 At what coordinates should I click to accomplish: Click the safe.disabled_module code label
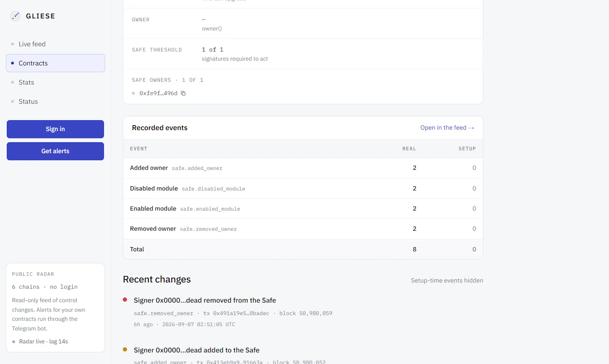click(214, 189)
